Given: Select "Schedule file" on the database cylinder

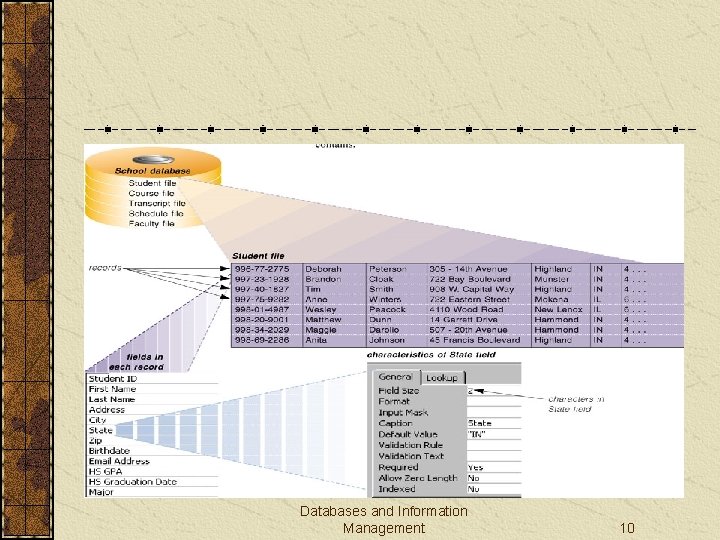Looking at the screenshot, I should pos(156,214).
